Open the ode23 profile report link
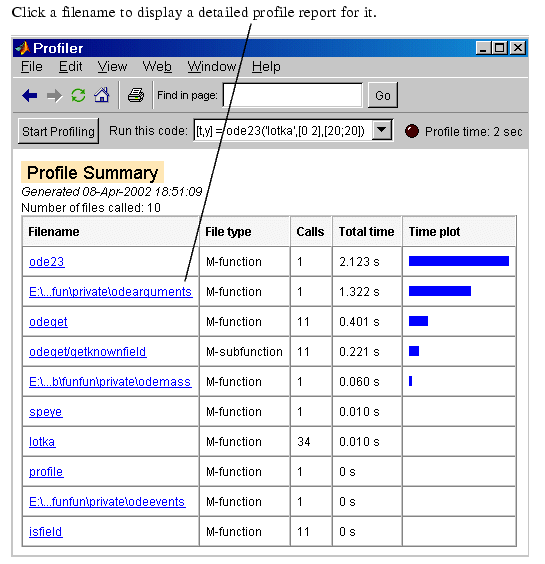 pyautogui.click(x=47, y=261)
